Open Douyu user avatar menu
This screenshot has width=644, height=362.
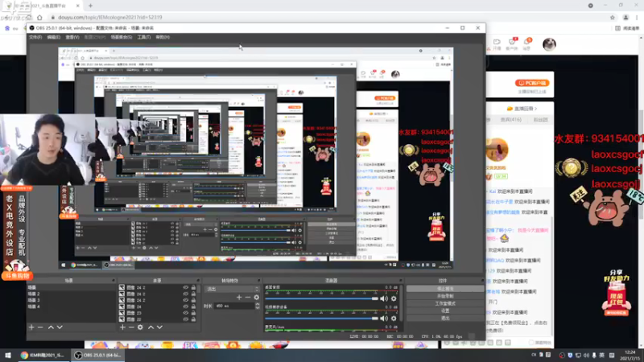coord(549,44)
